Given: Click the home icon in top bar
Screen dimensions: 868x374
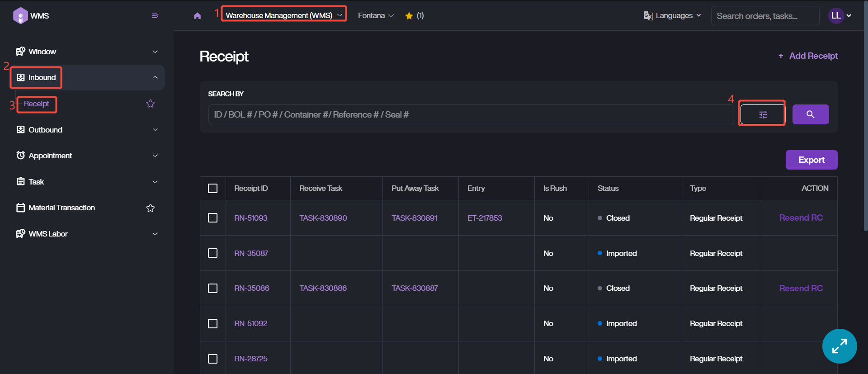Looking at the screenshot, I should coord(197,16).
